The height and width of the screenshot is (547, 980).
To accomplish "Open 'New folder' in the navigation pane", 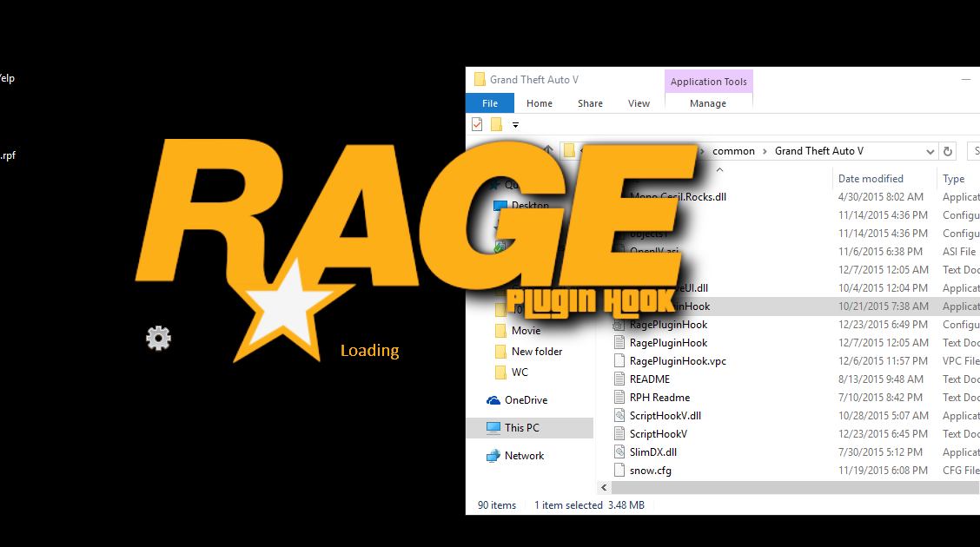I will [537, 352].
